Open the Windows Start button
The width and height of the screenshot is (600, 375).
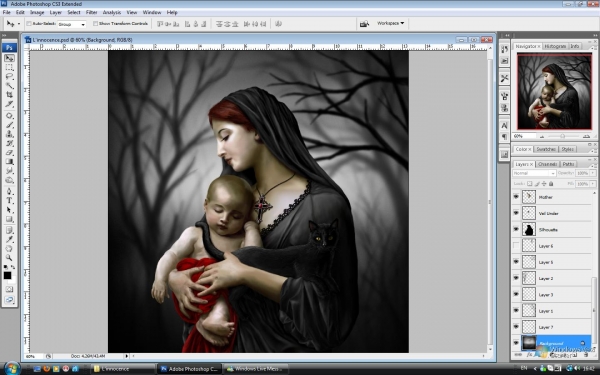[x=11, y=368]
